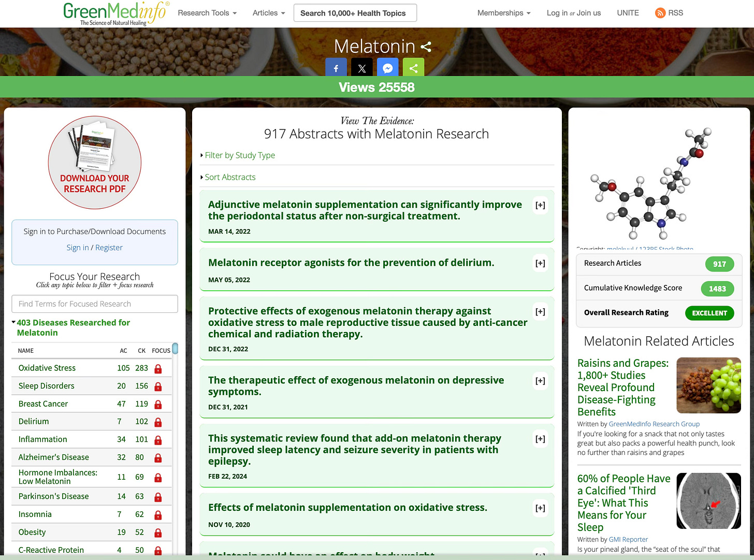The height and width of the screenshot is (560, 754).
Task: Open the GreenMedInfo logo home link
Action: point(116,13)
